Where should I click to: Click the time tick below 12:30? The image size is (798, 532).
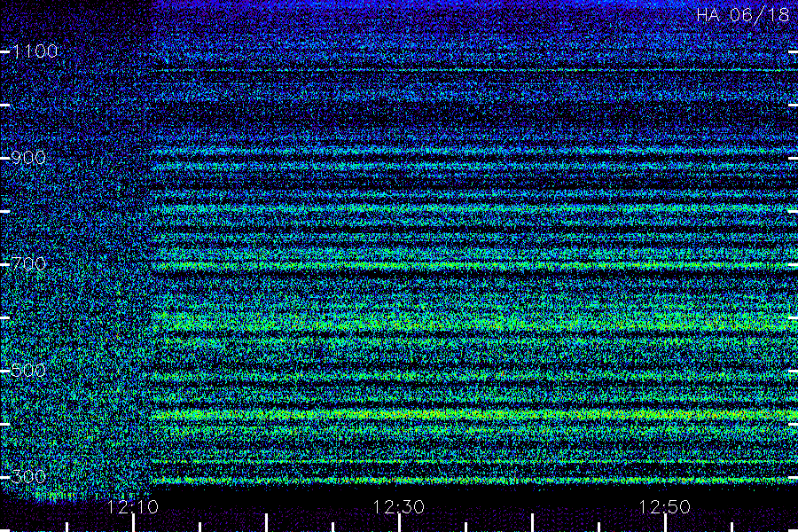(399, 523)
